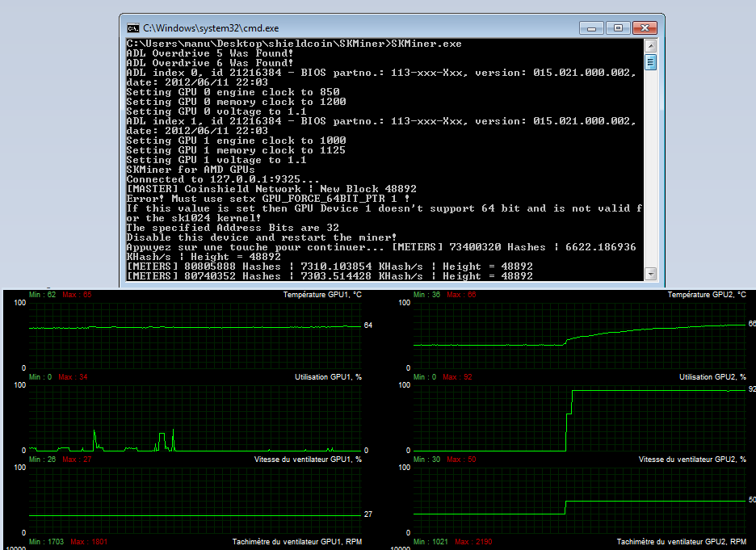Click the GPU2 utilisation 'Max : 92' value
This screenshot has height=550, width=756.
tap(457, 377)
